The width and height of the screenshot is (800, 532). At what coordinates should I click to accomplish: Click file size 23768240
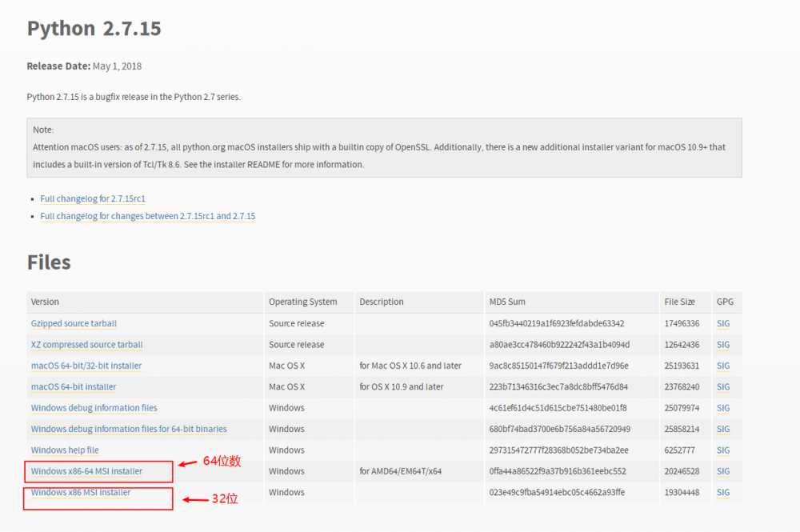(682, 386)
